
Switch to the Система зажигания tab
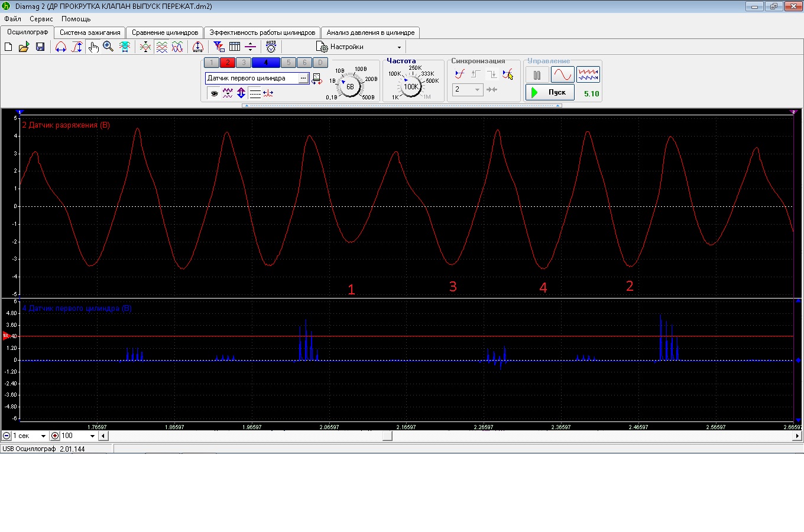click(x=90, y=33)
